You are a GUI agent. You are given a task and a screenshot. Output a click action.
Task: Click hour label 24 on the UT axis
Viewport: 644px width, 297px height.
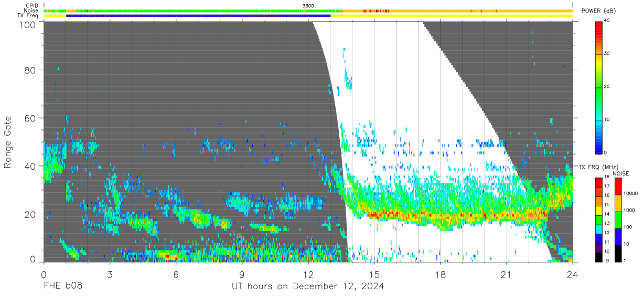coord(572,274)
